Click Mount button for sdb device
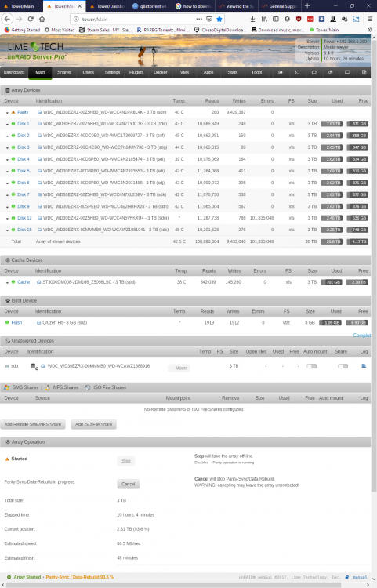The height and width of the screenshot is (588, 377). (x=179, y=368)
